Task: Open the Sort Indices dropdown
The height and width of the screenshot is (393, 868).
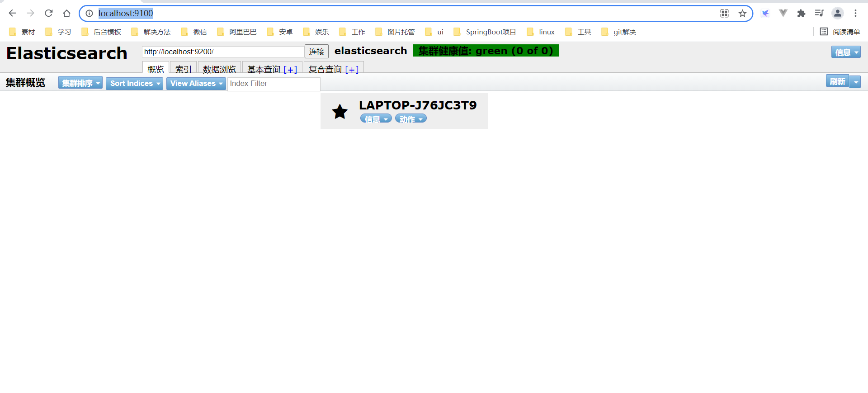Action: [x=134, y=83]
